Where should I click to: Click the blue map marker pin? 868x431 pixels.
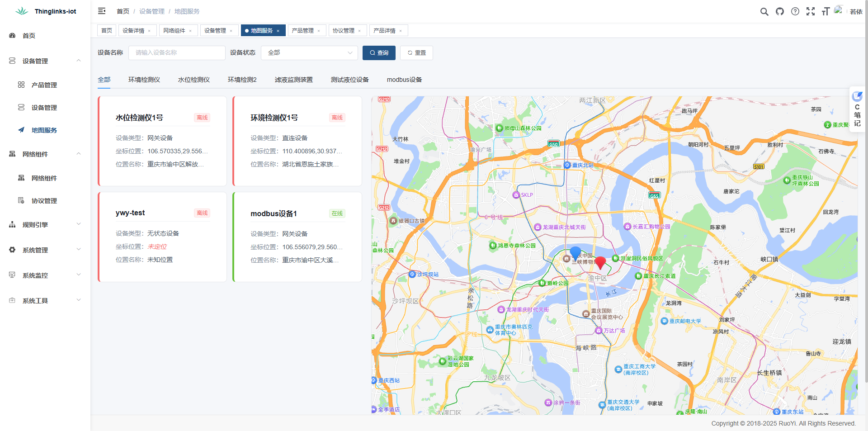575,252
